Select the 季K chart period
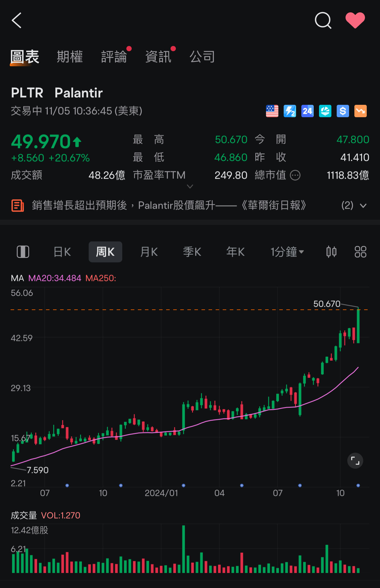Viewport: 380px width, 588px height. tap(192, 252)
